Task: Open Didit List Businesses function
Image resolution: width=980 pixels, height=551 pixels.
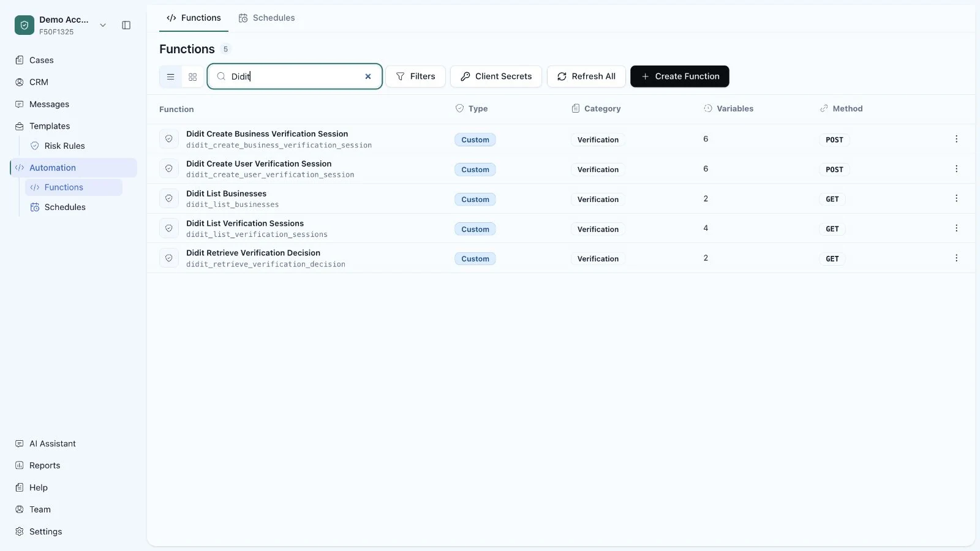Action: tap(226, 193)
